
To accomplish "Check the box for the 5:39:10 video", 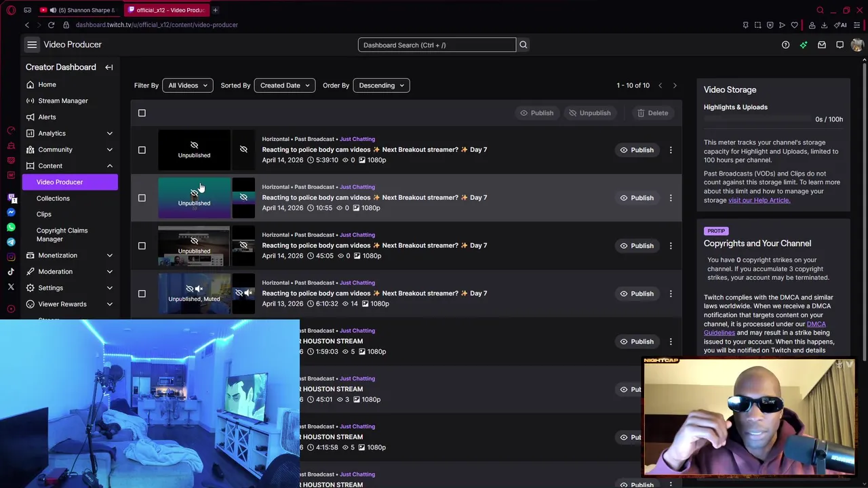I will click(x=142, y=150).
